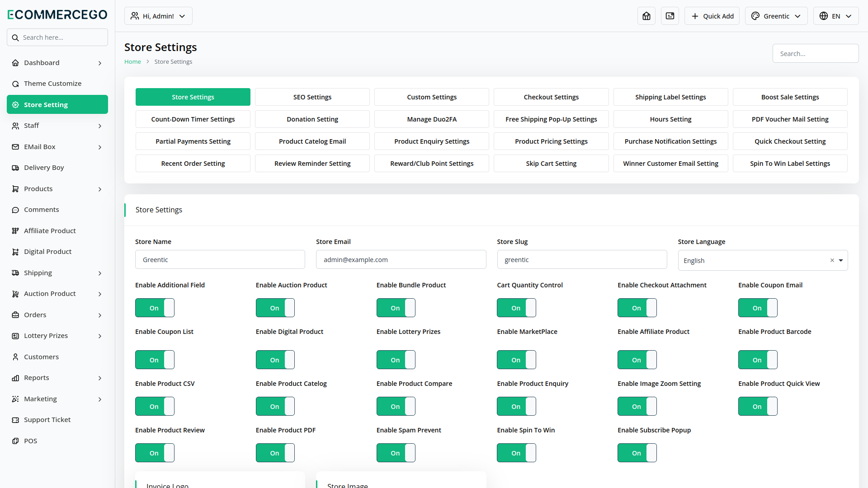The image size is (868, 488).
Task: Click the globe language icon
Action: pyautogui.click(x=824, y=16)
